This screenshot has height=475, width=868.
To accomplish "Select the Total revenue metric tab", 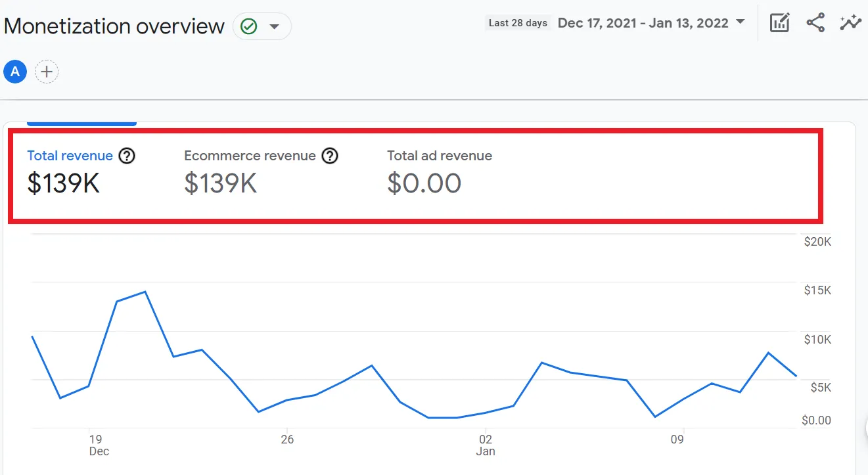I will tap(70, 156).
